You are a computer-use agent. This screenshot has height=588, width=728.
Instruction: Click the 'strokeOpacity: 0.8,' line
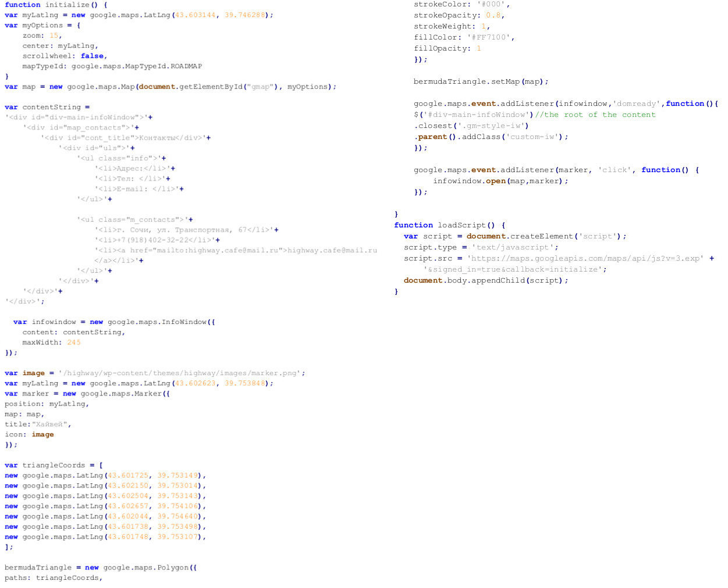(x=459, y=16)
